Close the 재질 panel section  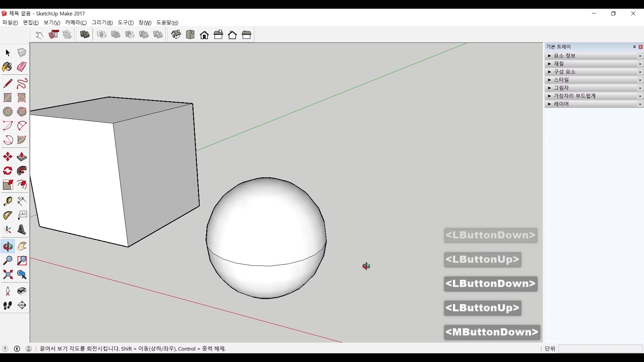pyautogui.click(x=640, y=64)
